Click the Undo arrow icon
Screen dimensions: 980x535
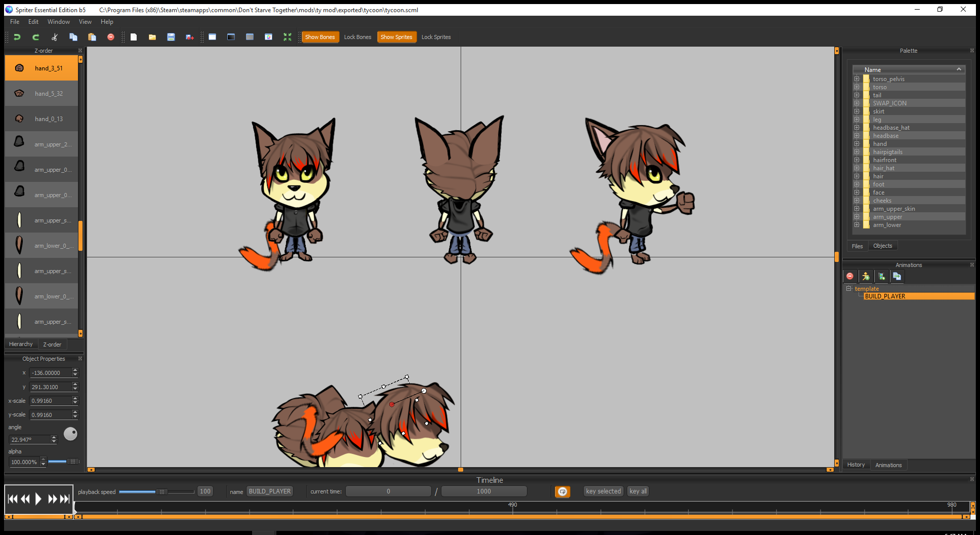[x=17, y=37]
